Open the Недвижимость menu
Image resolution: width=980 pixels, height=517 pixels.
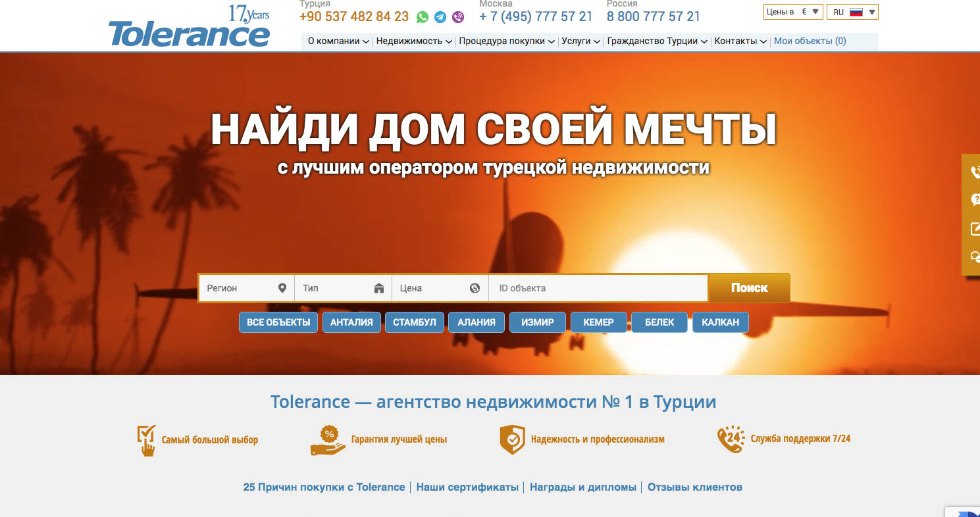tap(414, 41)
